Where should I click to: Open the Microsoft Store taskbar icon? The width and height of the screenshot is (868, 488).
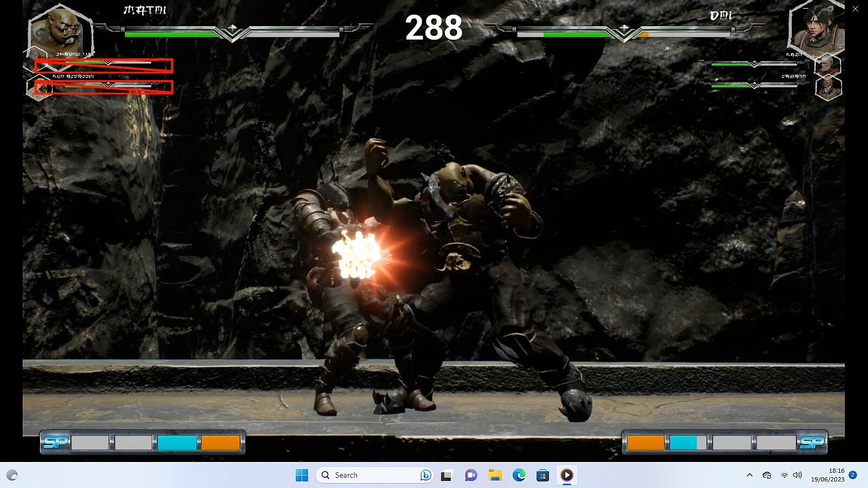click(542, 476)
